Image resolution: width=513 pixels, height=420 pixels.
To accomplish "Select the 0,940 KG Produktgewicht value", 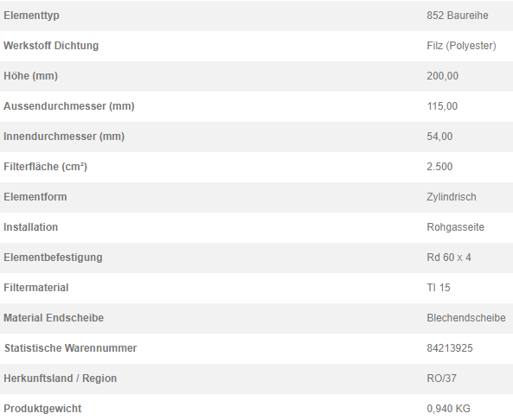I will coord(448,409).
